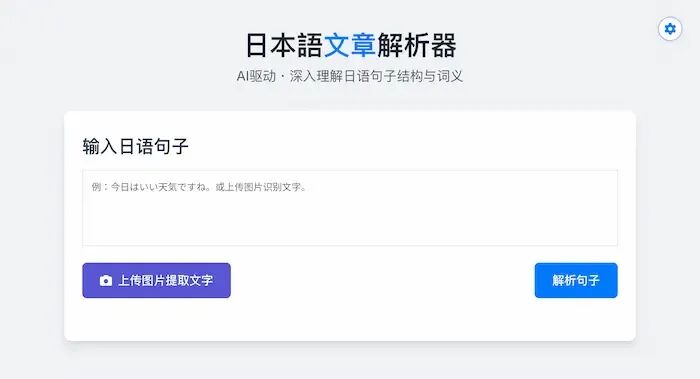Click the subtitle AI驱动 · 深入理解日语句子结构与词义
This screenshot has width=700, height=379.
(350, 76)
